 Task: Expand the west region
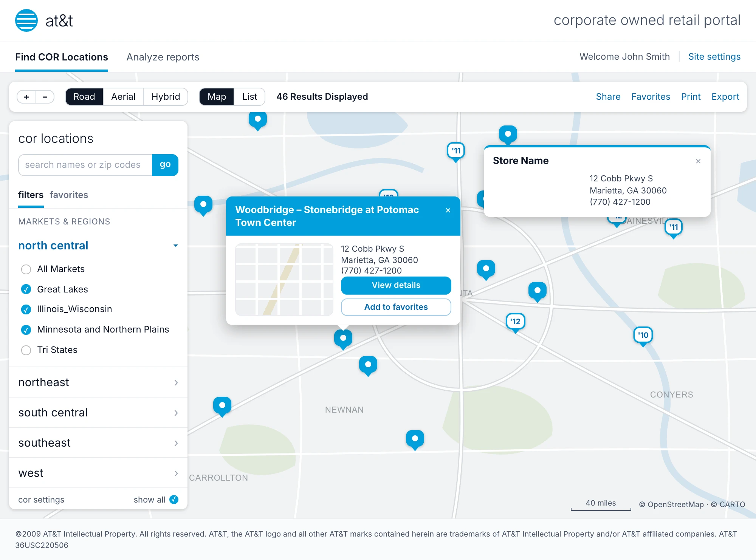tap(98, 473)
